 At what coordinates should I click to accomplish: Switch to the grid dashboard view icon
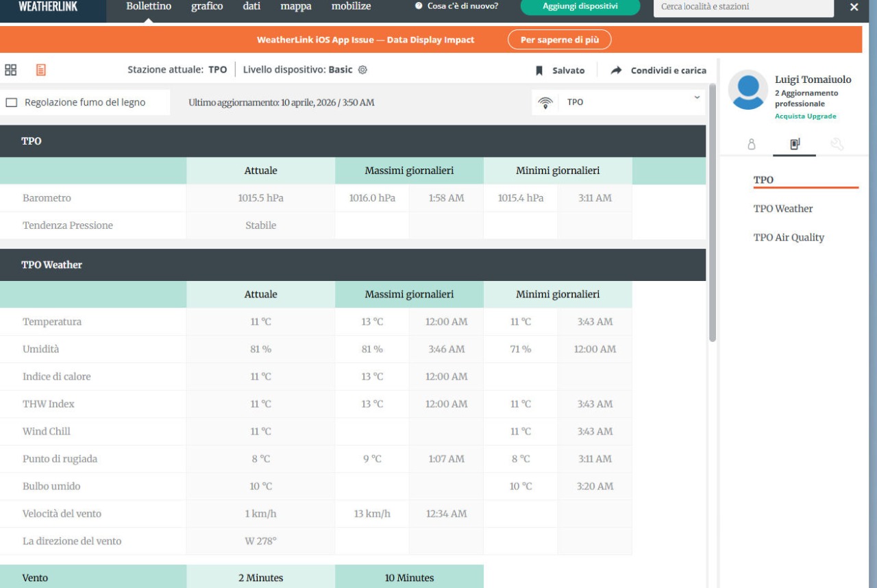10,70
